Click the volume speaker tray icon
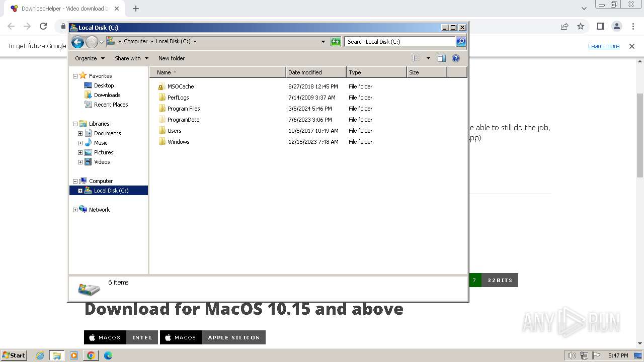 tap(572, 355)
